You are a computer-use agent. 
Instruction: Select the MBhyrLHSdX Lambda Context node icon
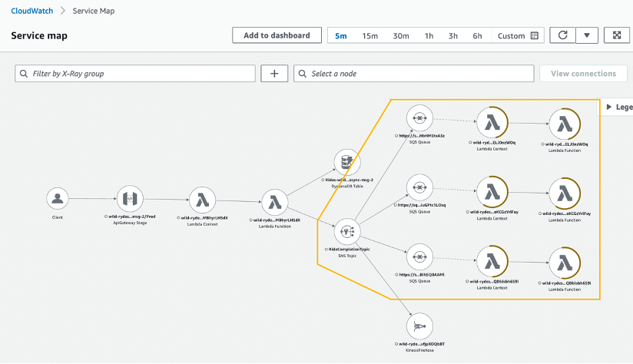(x=202, y=200)
